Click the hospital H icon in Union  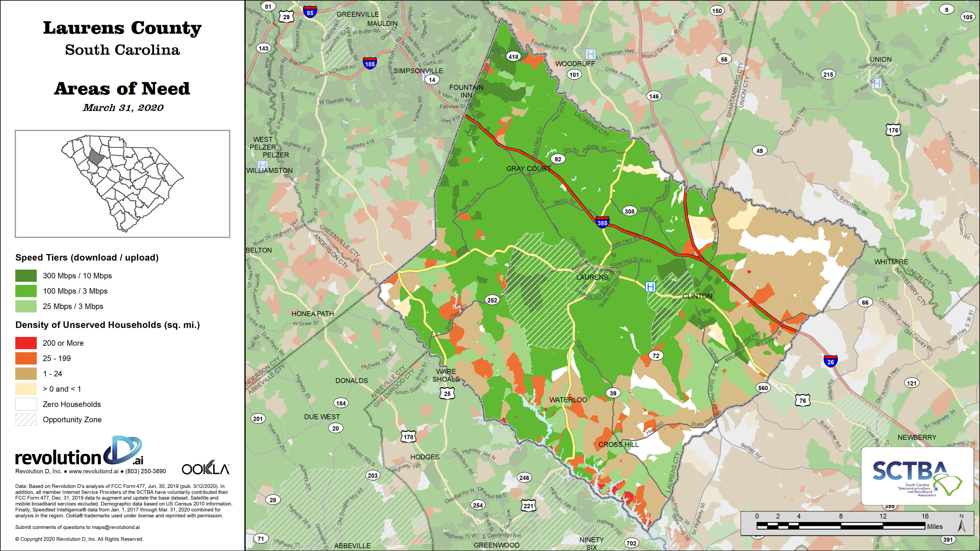click(877, 83)
